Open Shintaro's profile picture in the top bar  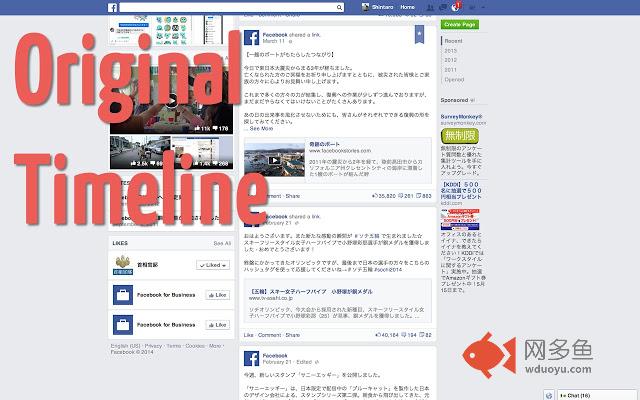click(365, 7)
